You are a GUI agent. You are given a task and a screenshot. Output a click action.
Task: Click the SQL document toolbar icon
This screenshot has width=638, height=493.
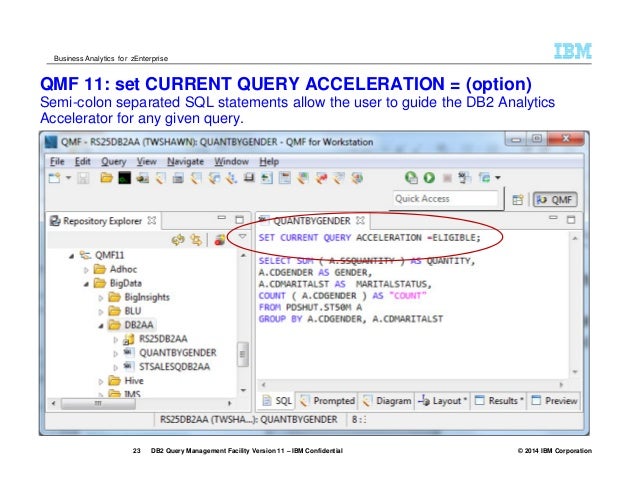pyautogui.click(x=464, y=178)
